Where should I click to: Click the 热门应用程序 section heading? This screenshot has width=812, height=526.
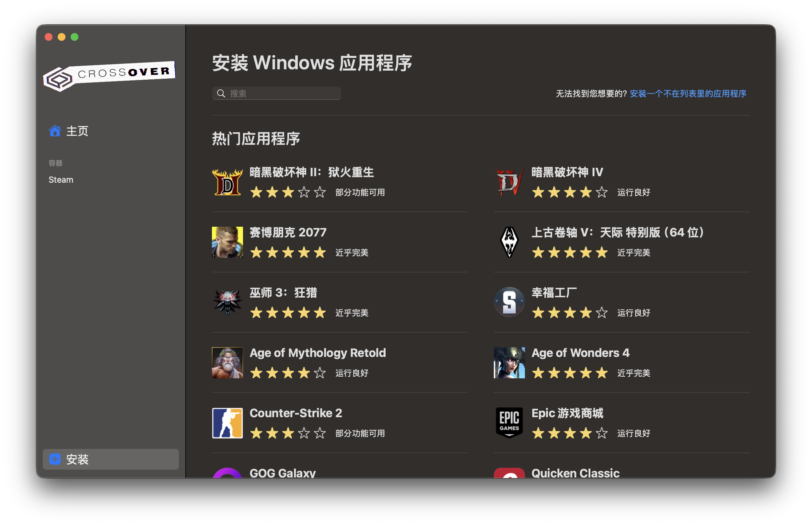(x=256, y=139)
